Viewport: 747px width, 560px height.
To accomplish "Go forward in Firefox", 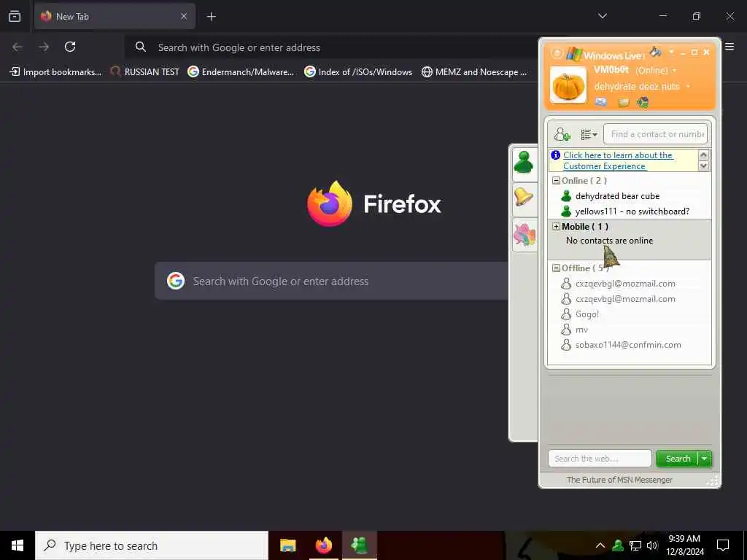I will [x=44, y=47].
